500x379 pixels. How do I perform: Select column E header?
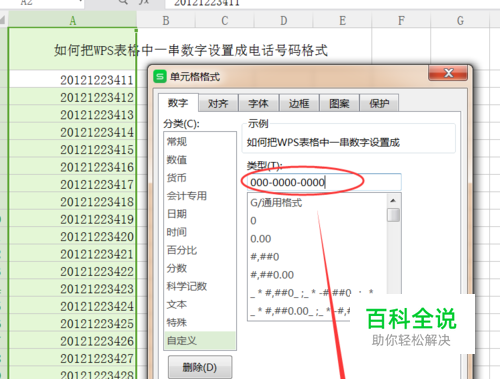pyautogui.click(x=342, y=21)
